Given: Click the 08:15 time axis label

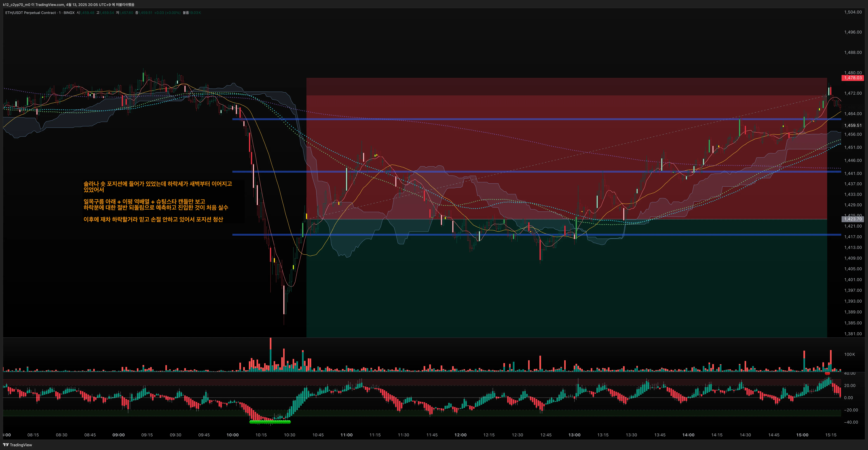Looking at the screenshot, I should tap(33, 435).
